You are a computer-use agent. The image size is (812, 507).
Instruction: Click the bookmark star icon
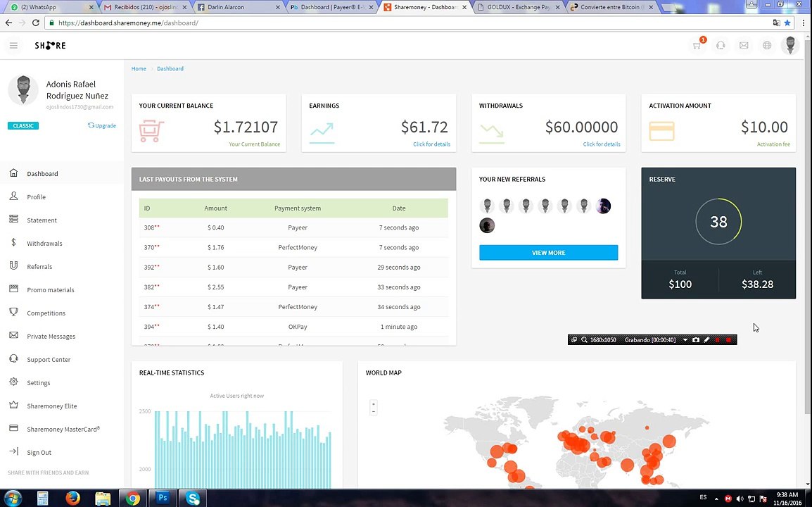tap(787, 23)
